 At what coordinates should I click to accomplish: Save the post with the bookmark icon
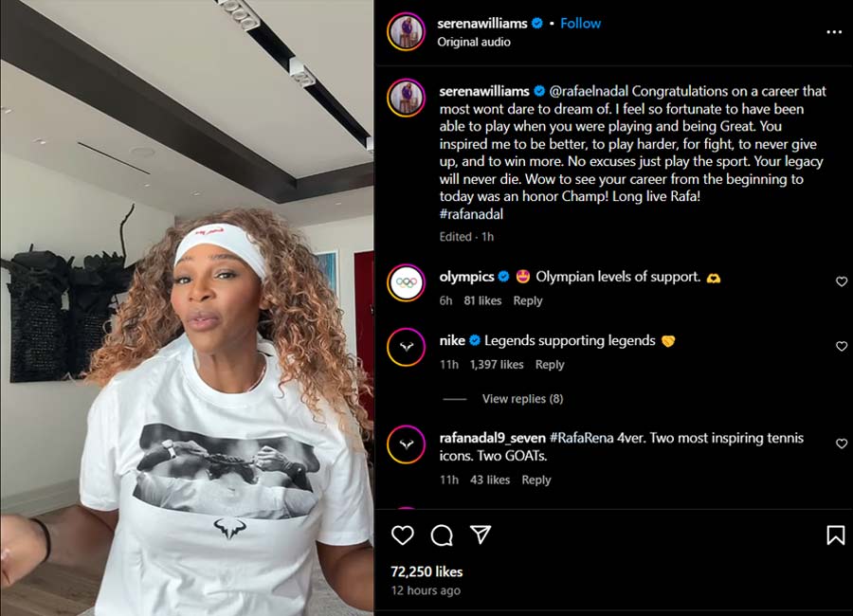835,535
